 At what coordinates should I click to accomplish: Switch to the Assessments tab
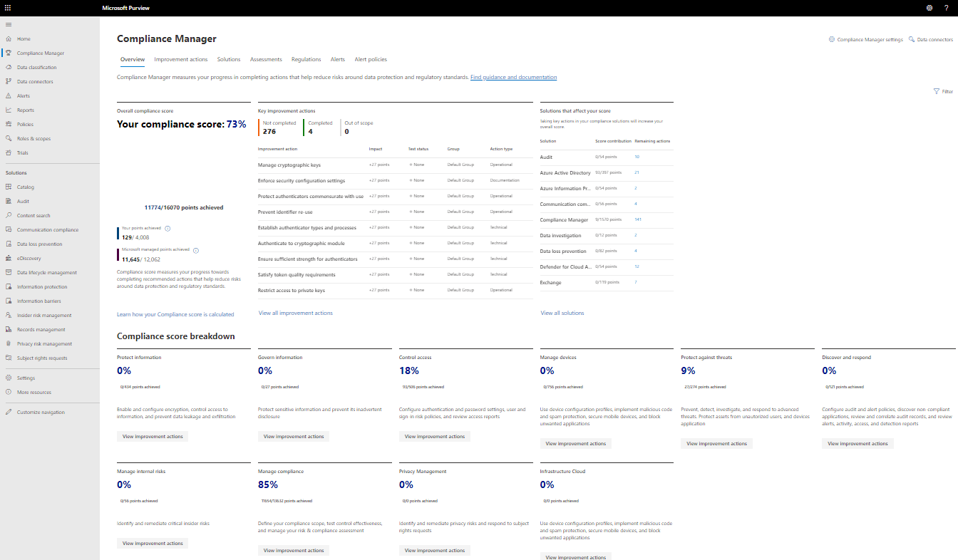[266, 60]
